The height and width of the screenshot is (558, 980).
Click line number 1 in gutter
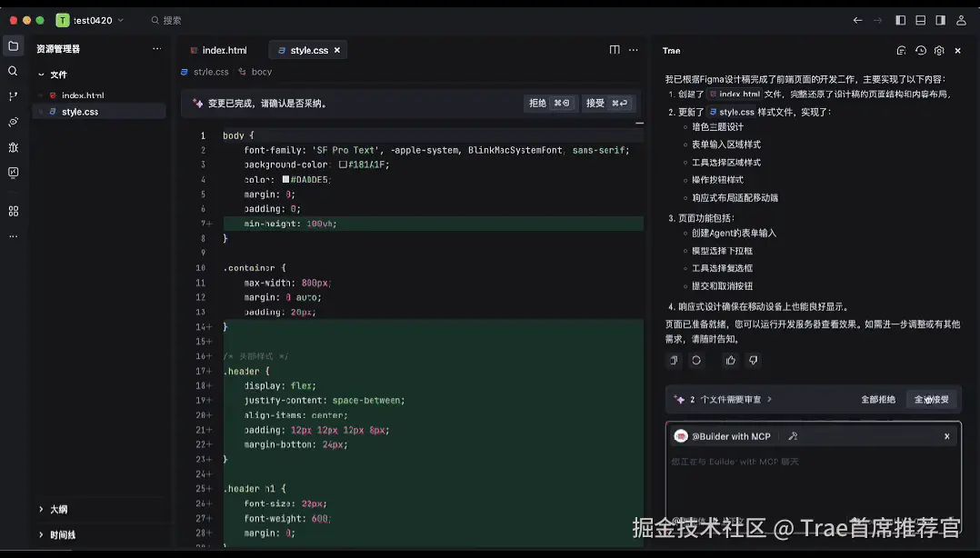pyautogui.click(x=203, y=135)
